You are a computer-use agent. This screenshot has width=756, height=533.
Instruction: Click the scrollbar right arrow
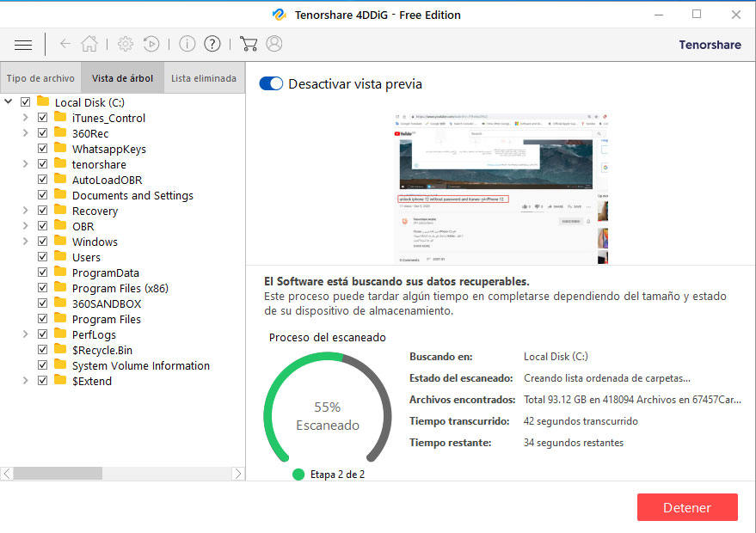coord(238,474)
